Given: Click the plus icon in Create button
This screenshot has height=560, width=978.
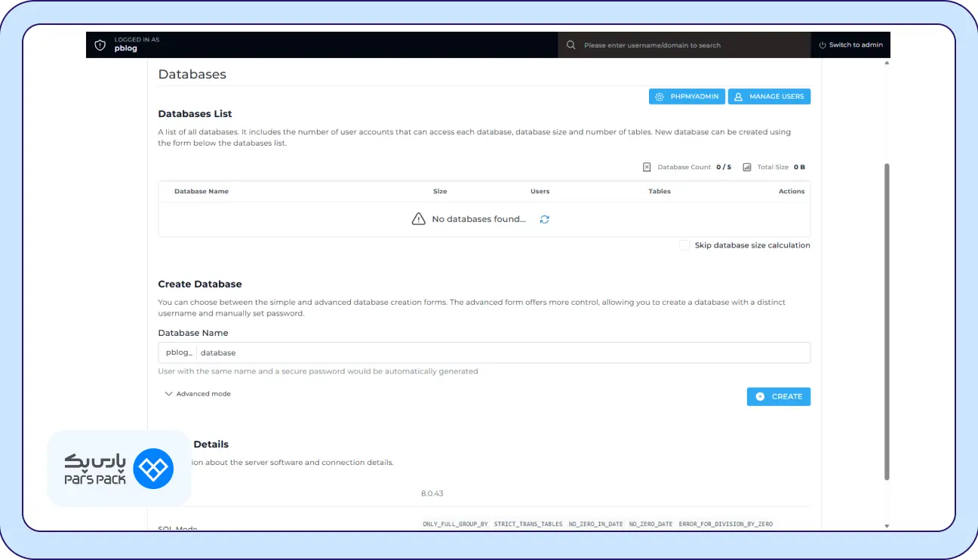Looking at the screenshot, I should coord(760,396).
